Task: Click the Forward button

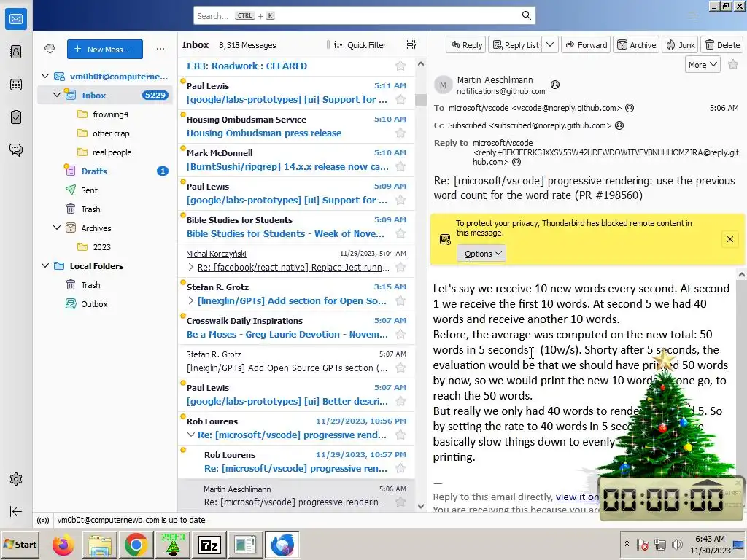Action: click(x=587, y=44)
